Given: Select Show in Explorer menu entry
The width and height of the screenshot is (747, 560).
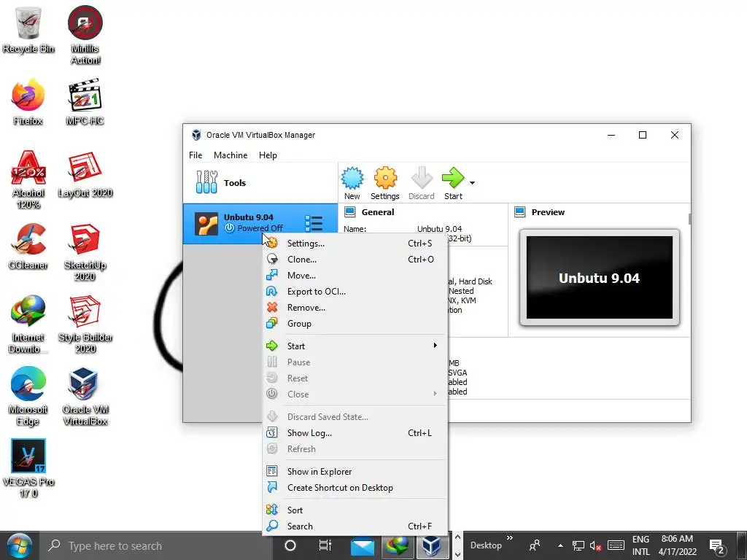Looking at the screenshot, I should click(x=355, y=472).
